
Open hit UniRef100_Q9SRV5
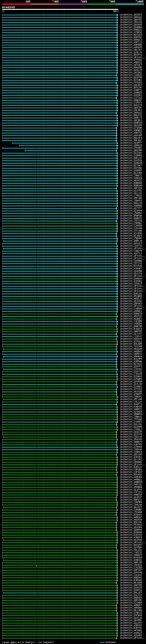click(x=131, y=25)
